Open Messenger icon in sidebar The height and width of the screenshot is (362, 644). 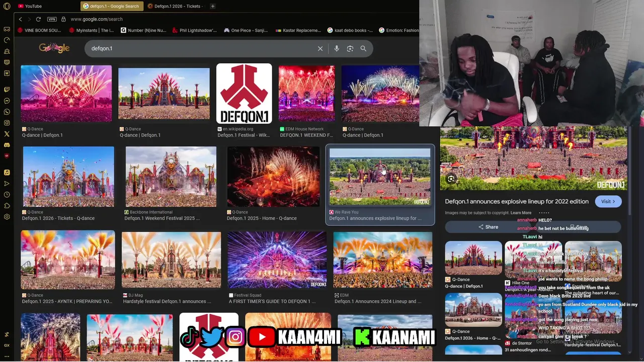click(x=7, y=101)
